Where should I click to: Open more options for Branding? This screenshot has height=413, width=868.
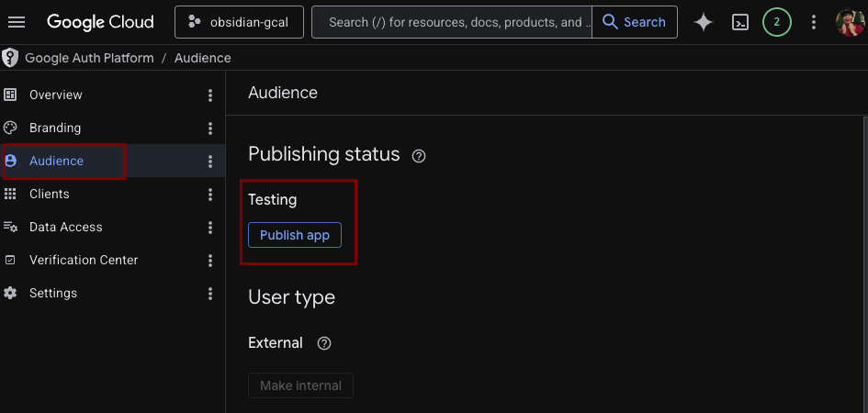(209, 128)
